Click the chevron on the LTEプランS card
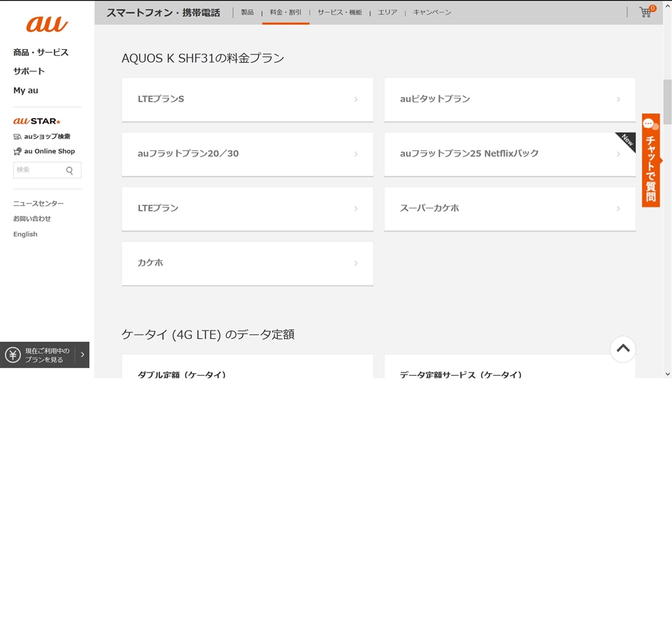The width and height of the screenshot is (672, 623). (x=356, y=99)
